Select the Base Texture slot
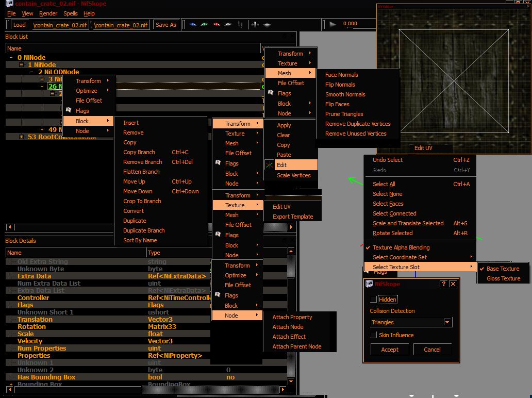The height and width of the screenshot is (398, 532). (503, 269)
